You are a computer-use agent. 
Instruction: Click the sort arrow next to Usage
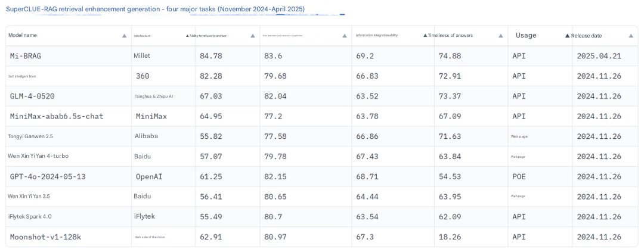[567, 36]
